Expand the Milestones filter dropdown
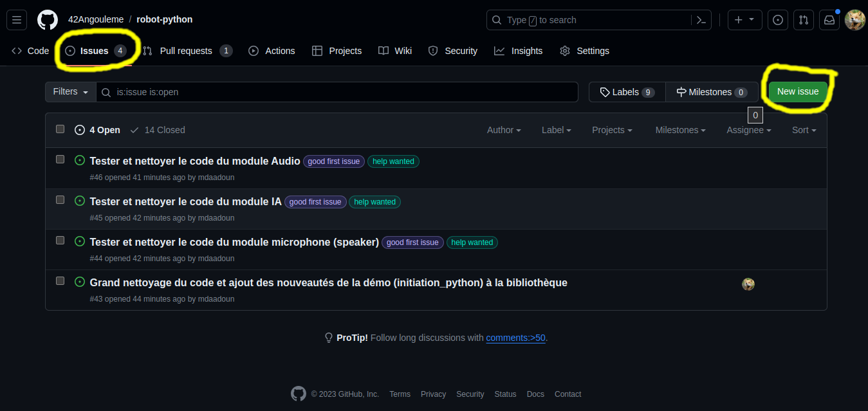Image resolution: width=868 pixels, height=411 pixels. [681, 130]
